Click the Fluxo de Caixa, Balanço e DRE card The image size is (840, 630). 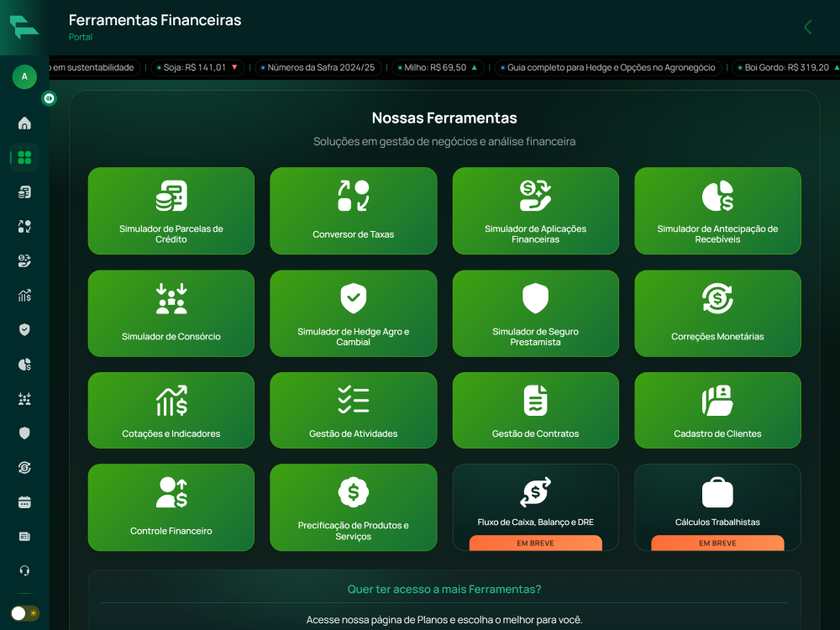(535, 507)
